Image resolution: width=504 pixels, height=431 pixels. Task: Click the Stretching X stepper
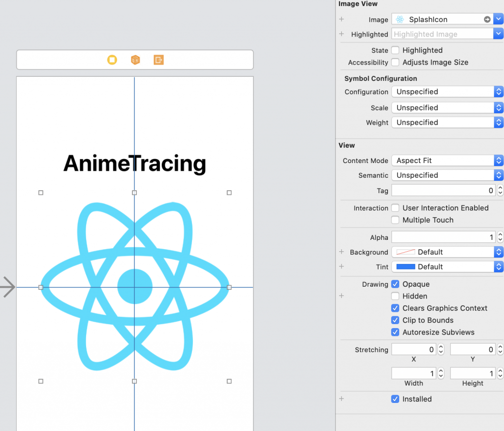(441, 349)
